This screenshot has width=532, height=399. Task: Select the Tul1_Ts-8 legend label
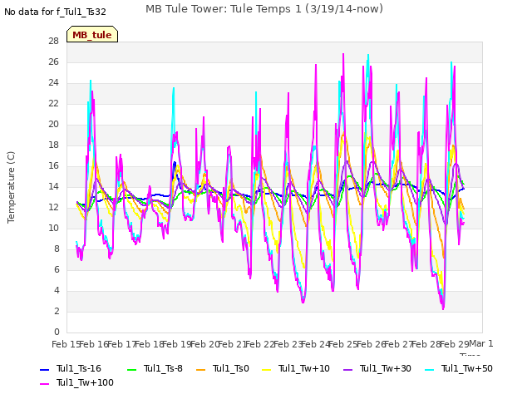(163, 368)
